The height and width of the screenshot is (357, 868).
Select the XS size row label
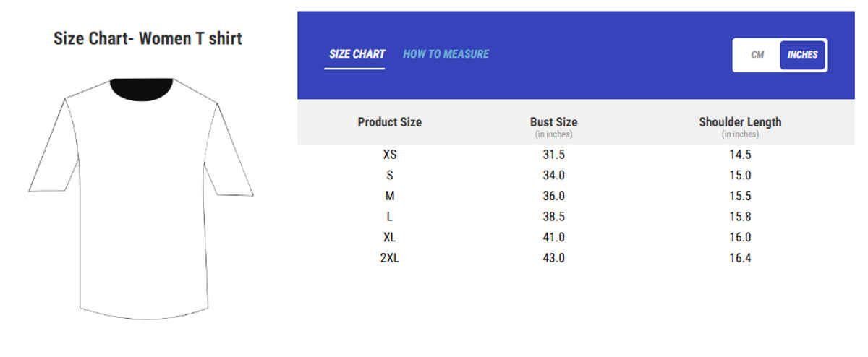coord(389,154)
